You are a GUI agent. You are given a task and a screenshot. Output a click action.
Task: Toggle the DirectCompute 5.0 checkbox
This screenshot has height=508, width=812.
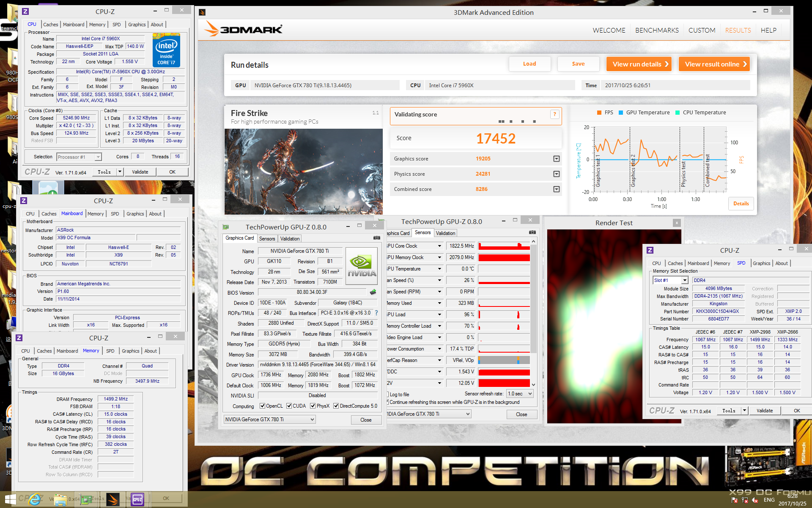[x=336, y=406]
